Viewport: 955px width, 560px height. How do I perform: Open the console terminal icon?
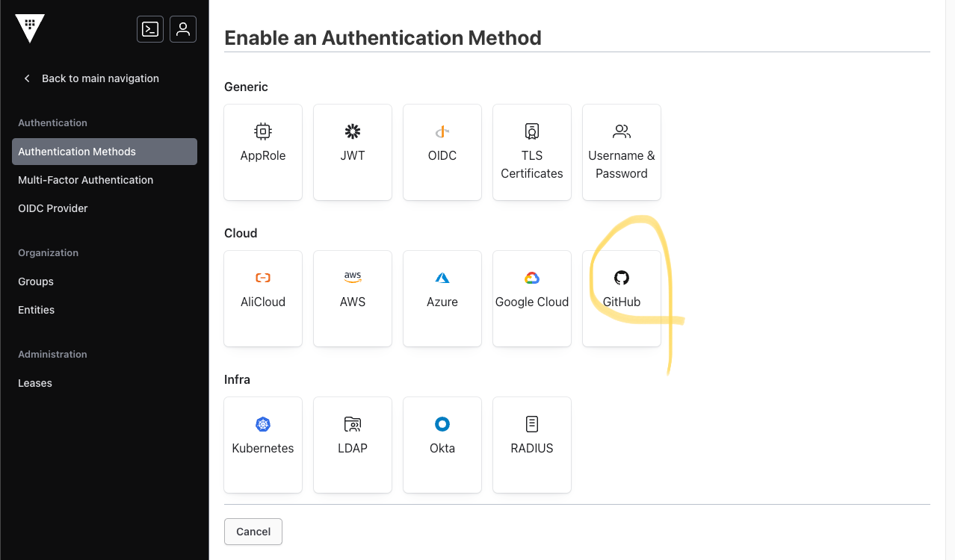[x=150, y=29]
